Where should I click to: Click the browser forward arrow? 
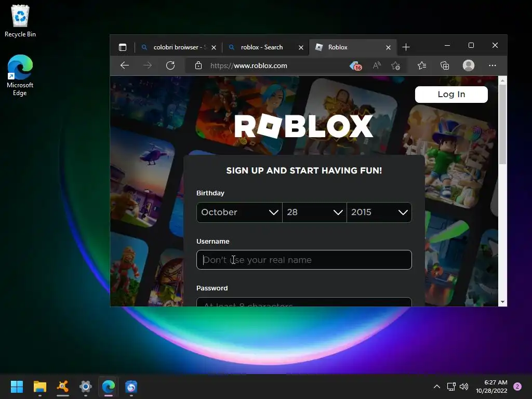(148, 65)
